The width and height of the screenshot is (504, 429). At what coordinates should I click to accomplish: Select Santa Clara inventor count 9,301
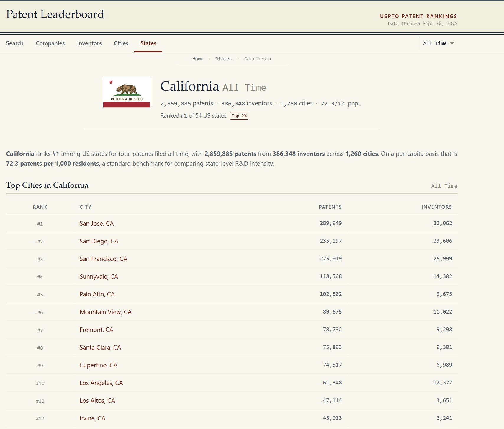coord(444,347)
